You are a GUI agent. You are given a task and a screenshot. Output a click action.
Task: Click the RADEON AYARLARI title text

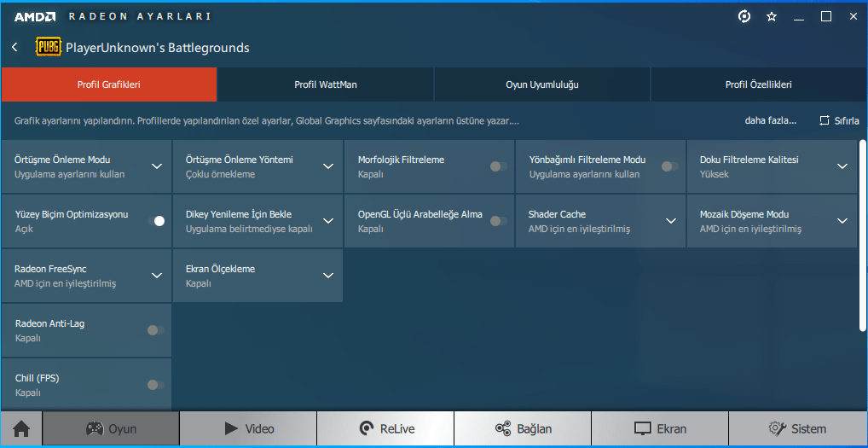(140, 16)
